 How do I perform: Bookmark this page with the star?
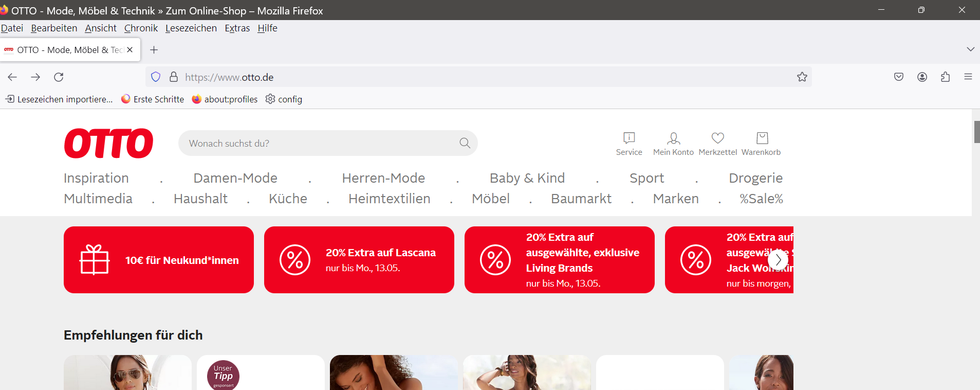[x=802, y=77]
